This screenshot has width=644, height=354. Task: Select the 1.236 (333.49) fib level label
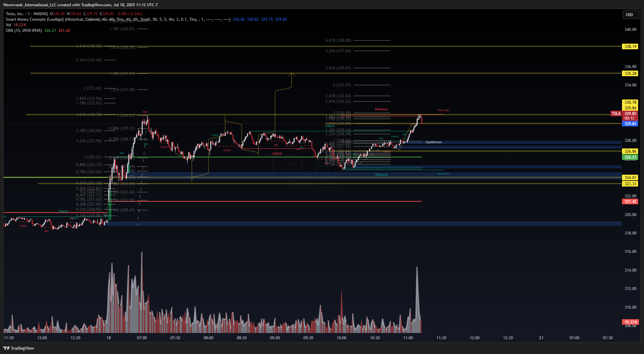point(122,90)
